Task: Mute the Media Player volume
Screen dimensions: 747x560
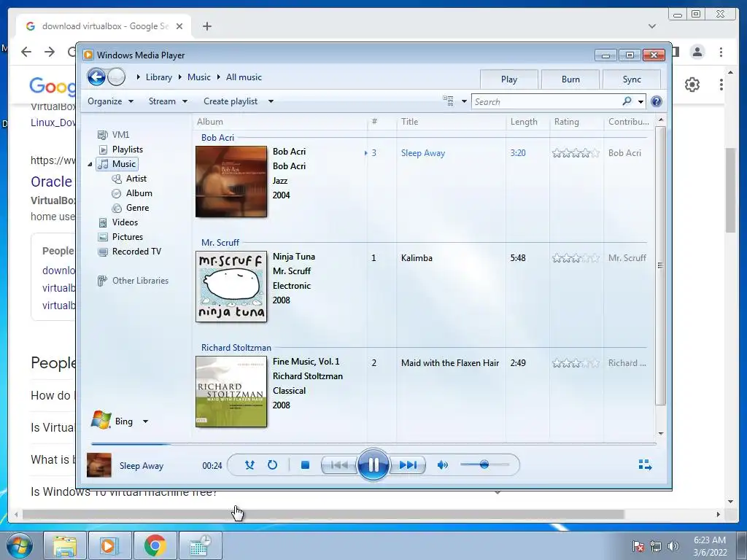Action: click(x=443, y=464)
